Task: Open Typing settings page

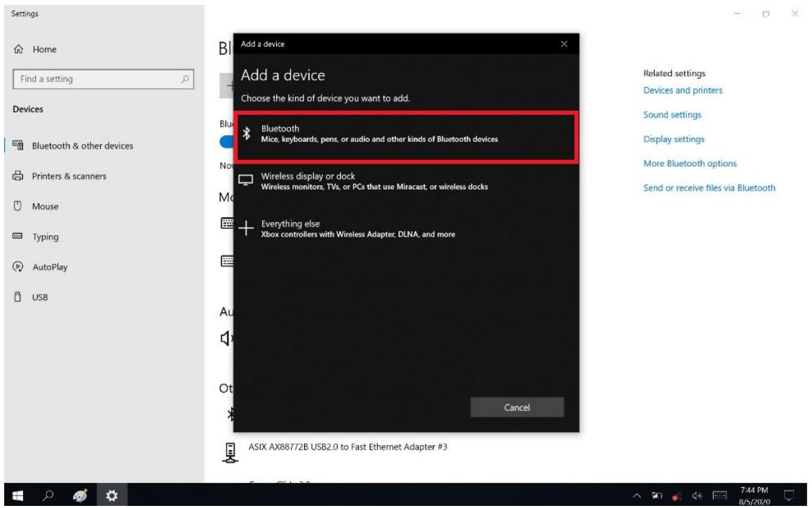Action: [x=45, y=237]
